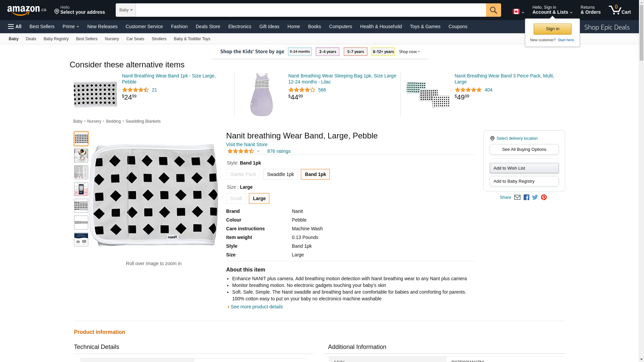Open the Baby search category dropdown
This screenshot has height=362, width=644.
click(x=126, y=10)
